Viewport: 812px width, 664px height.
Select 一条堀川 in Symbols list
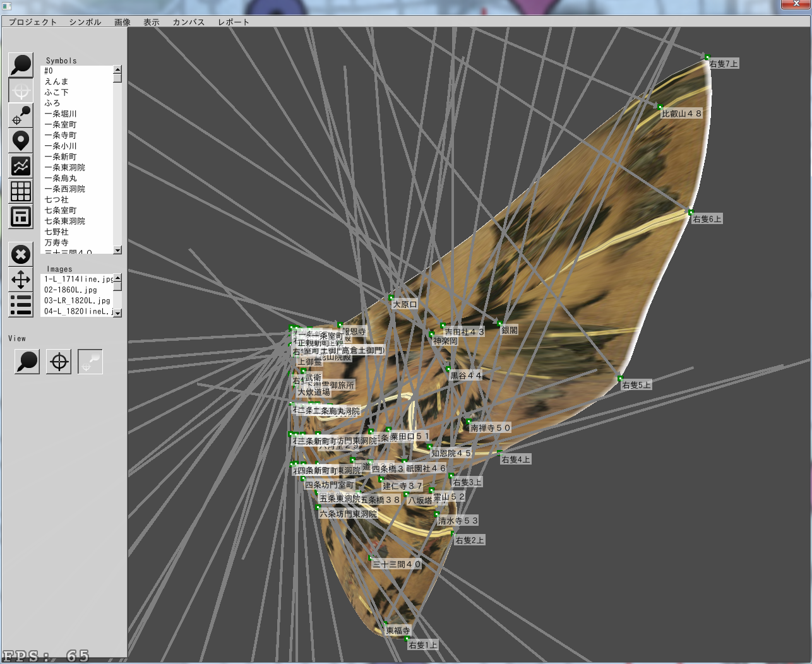click(x=61, y=114)
